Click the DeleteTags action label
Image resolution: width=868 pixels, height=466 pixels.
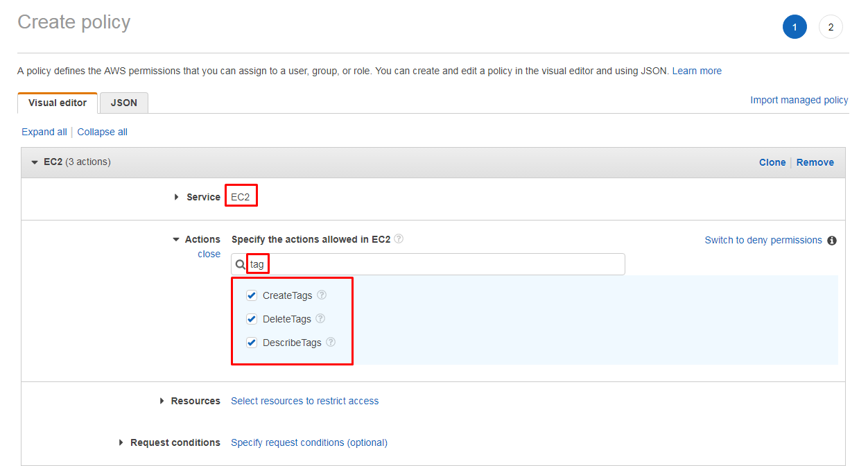point(287,319)
